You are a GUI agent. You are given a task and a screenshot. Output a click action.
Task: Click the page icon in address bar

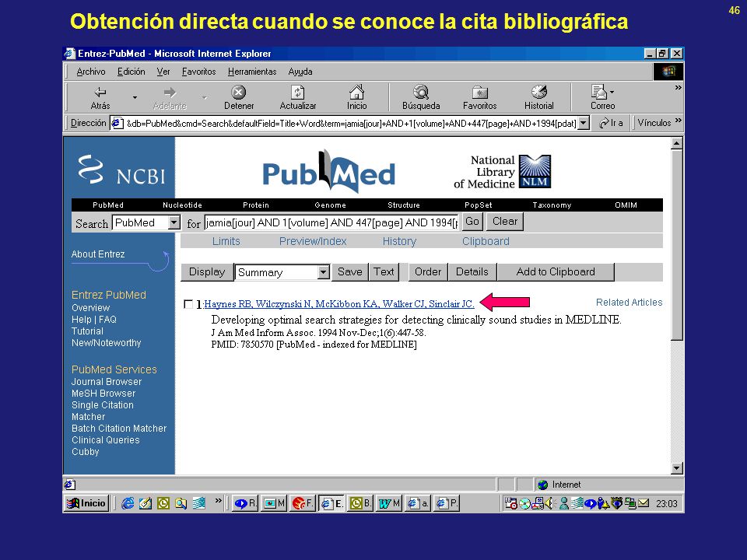click(117, 124)
